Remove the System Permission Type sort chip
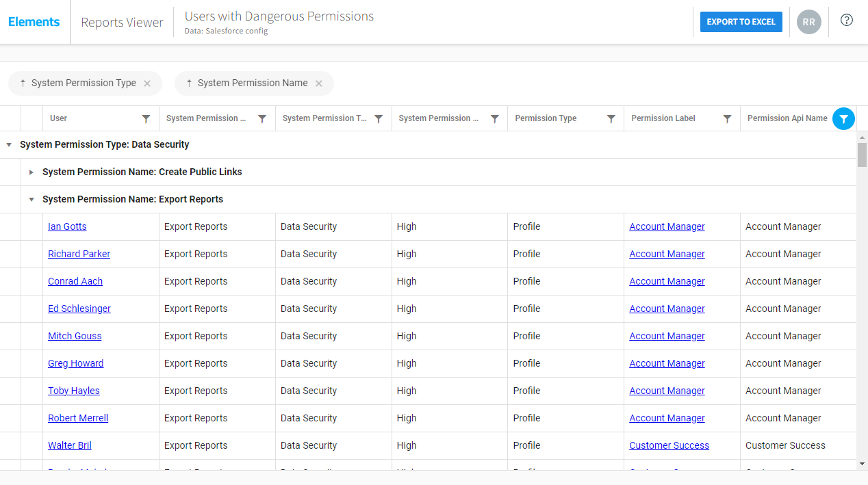 pyautogui.click(x=147, y=83)
